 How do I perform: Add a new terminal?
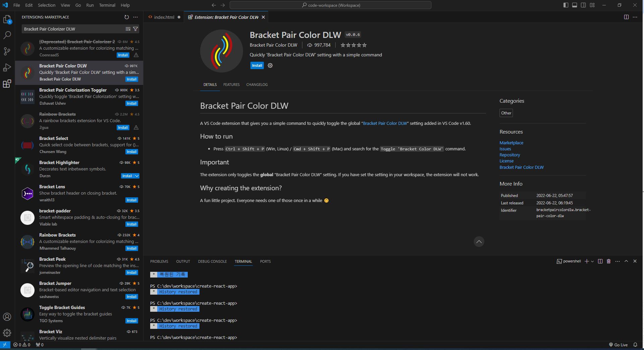(587, 261)
